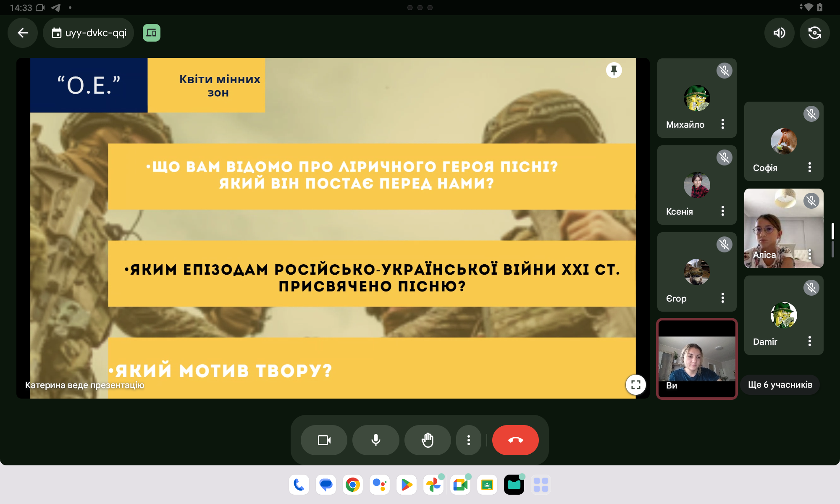Open Михайло's three-dot options menu

(x=723, y=124)
